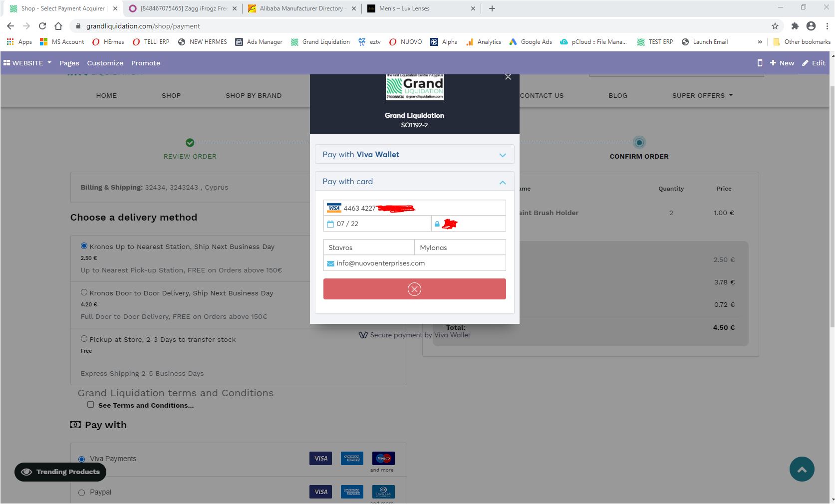Image resolution: width=835 pixels, height=504 pixels.
Task: Click the mobile preview icon
Action: click(760, 63)
